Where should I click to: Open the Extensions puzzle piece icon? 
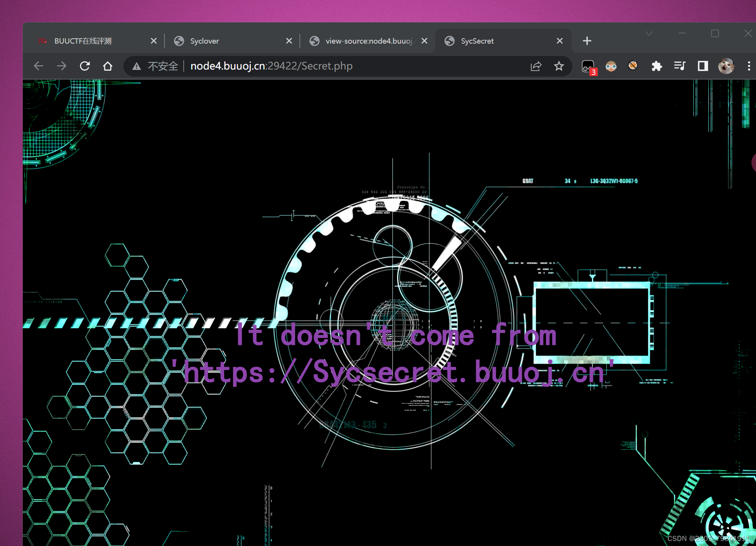tap(656, 66)
